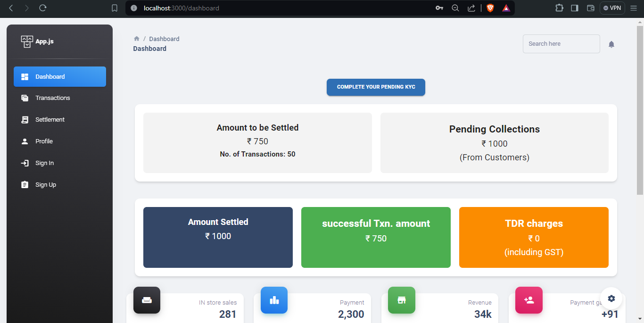Select Settlement in the sidebar menu
This screenshot has width=644, height=323.
(x=51, y=119)
